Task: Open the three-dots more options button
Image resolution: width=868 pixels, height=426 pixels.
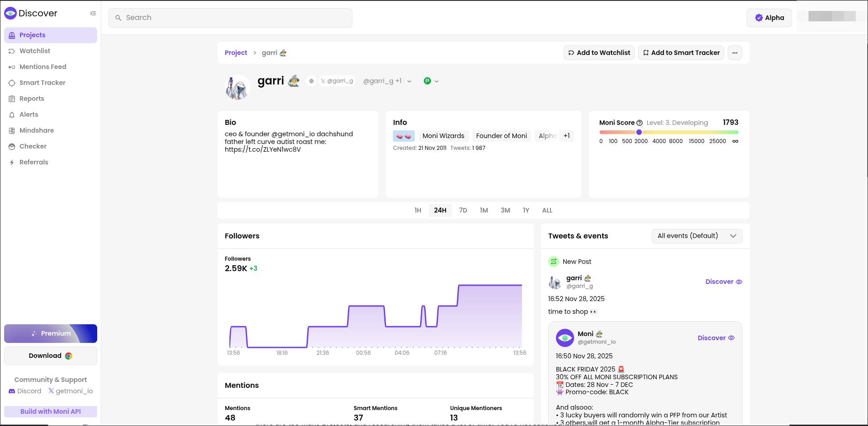Action: click(x=734, y=53)
